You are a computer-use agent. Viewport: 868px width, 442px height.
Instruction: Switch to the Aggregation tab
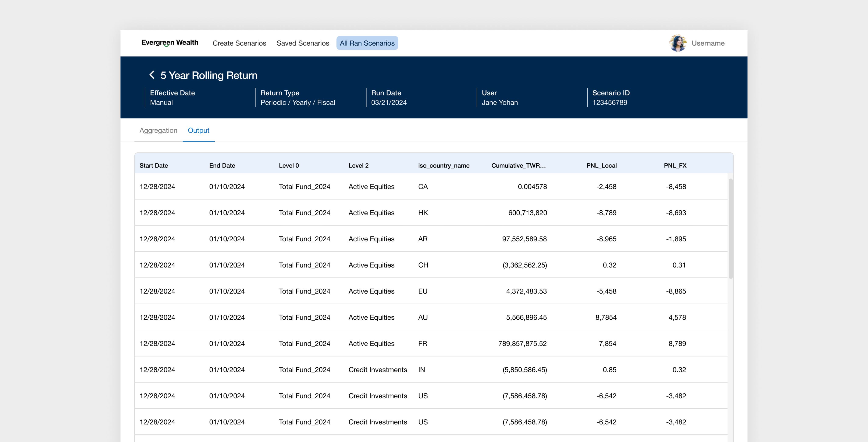[x=158, y=130]
